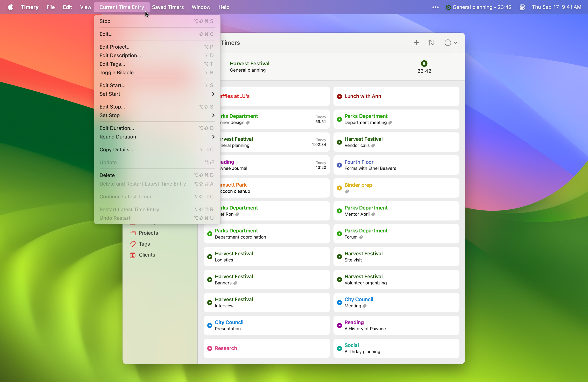
Task: Open the Apple menu
Action: pos(10,7)
